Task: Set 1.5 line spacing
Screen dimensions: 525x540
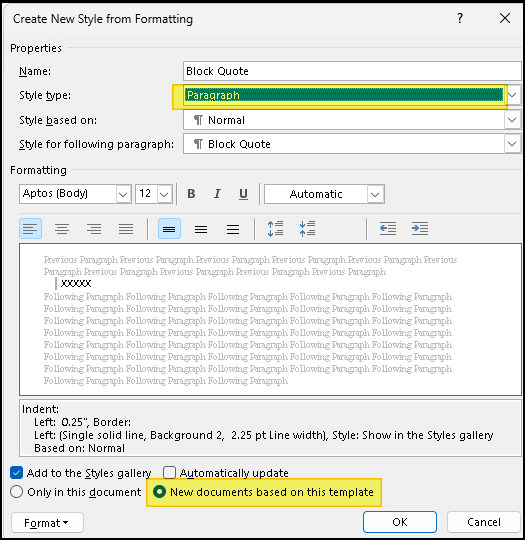Action: tap(201, 229)
